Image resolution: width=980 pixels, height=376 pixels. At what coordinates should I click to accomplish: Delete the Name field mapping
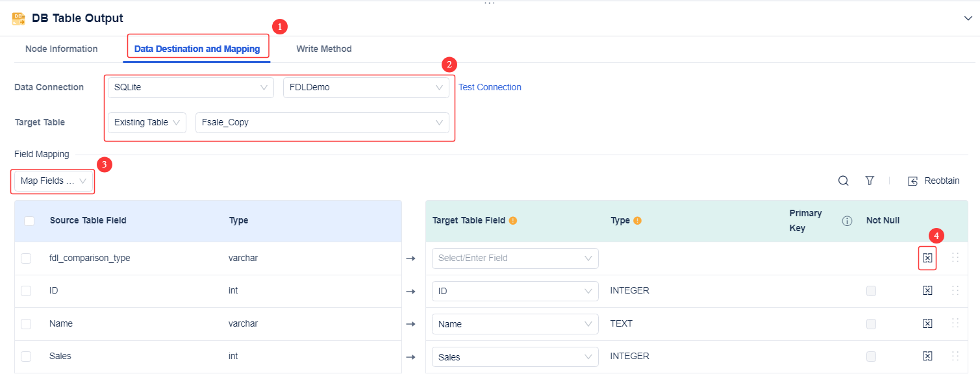tap(927, 323)
